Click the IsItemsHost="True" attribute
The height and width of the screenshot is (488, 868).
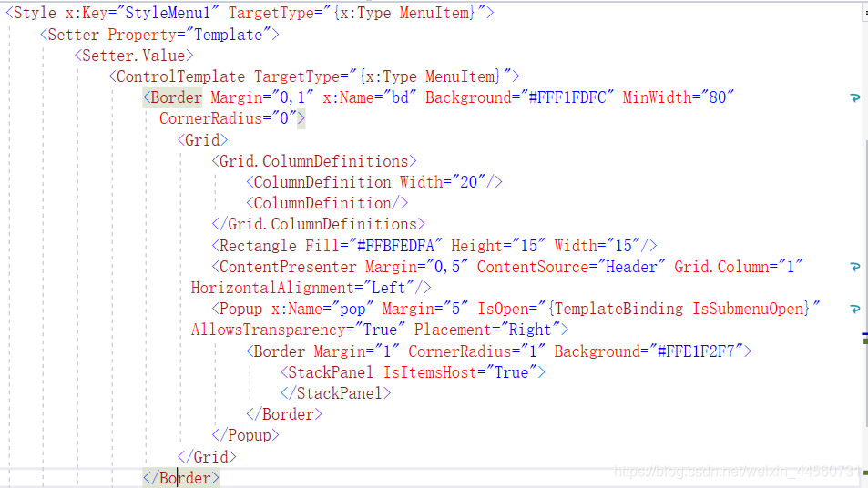coord(460,373)
